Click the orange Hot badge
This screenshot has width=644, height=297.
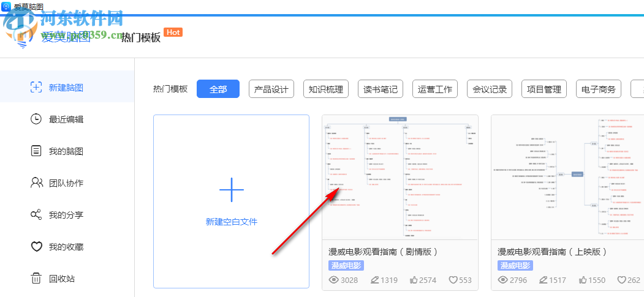point(173,32)
